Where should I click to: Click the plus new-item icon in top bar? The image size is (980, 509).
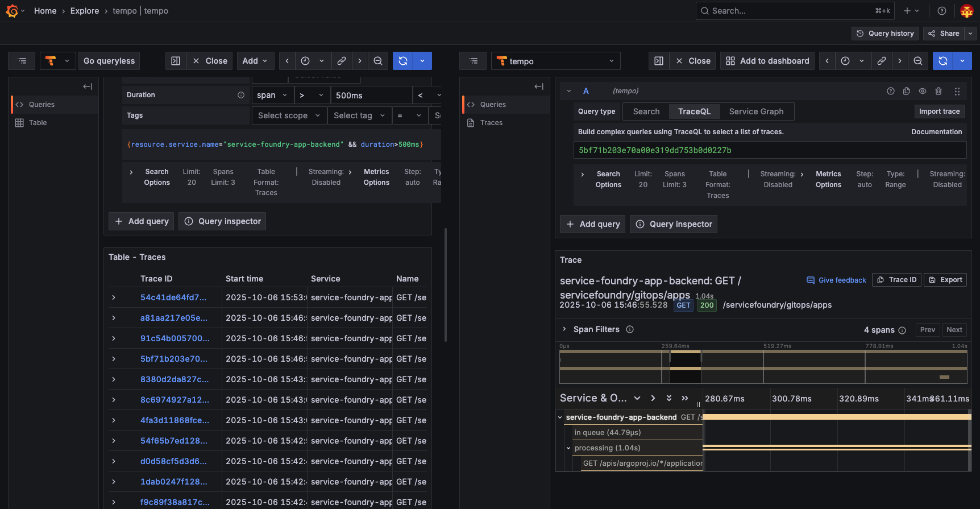point(911,11)
